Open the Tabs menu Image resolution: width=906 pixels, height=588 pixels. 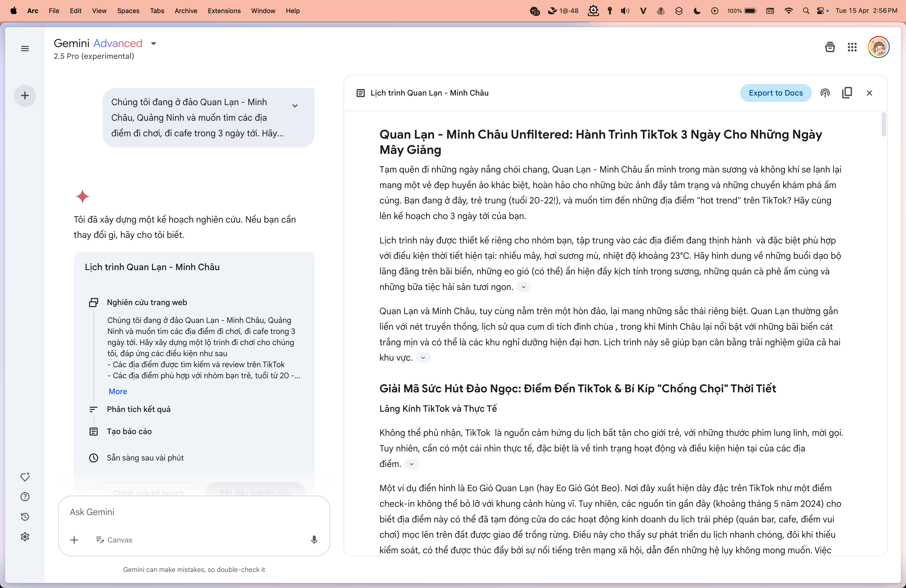coord(157,11)
